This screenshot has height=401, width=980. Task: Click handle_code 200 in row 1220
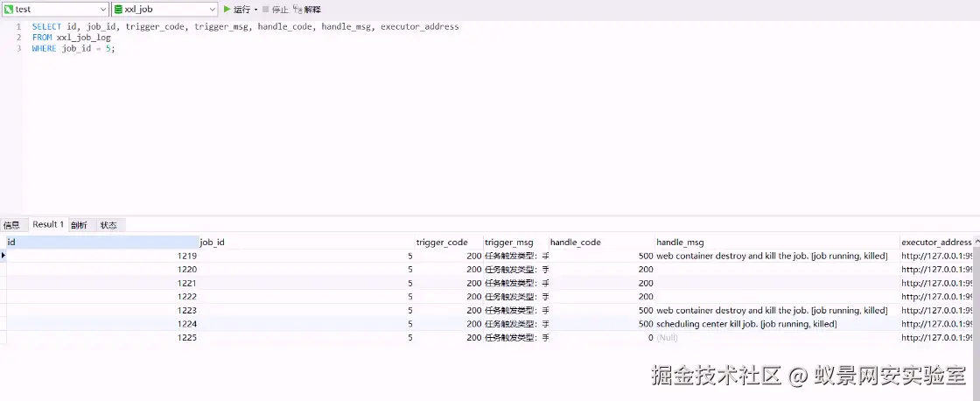click(x=602, y=270)
